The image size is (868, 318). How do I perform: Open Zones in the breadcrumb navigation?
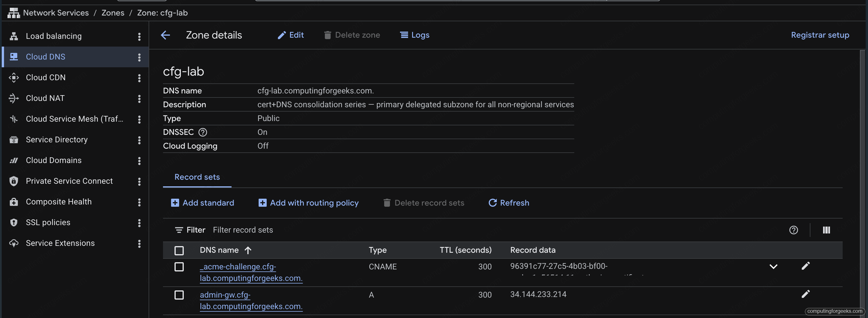point(113,13)
